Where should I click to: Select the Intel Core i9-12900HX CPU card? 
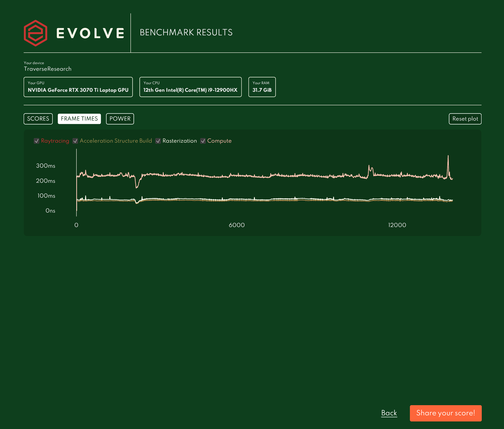pos(190,87)
